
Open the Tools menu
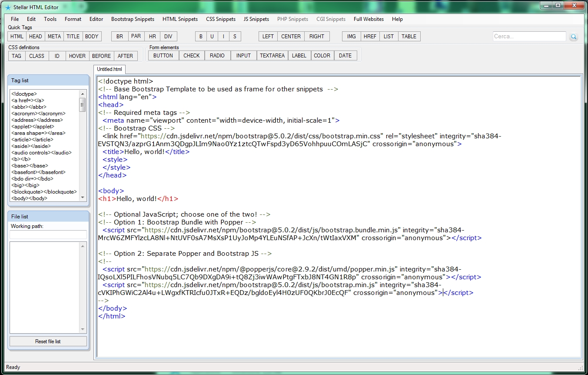click(50, 19)
